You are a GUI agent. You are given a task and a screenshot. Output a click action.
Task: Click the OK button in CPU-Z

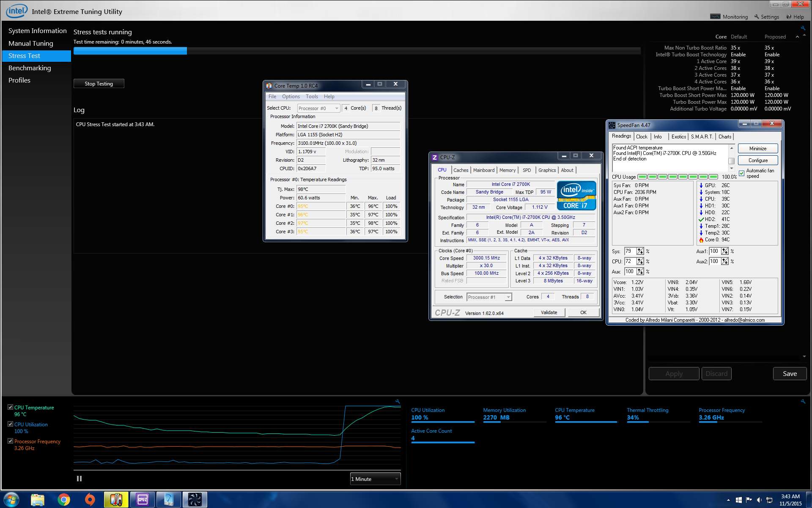point(583,312)
